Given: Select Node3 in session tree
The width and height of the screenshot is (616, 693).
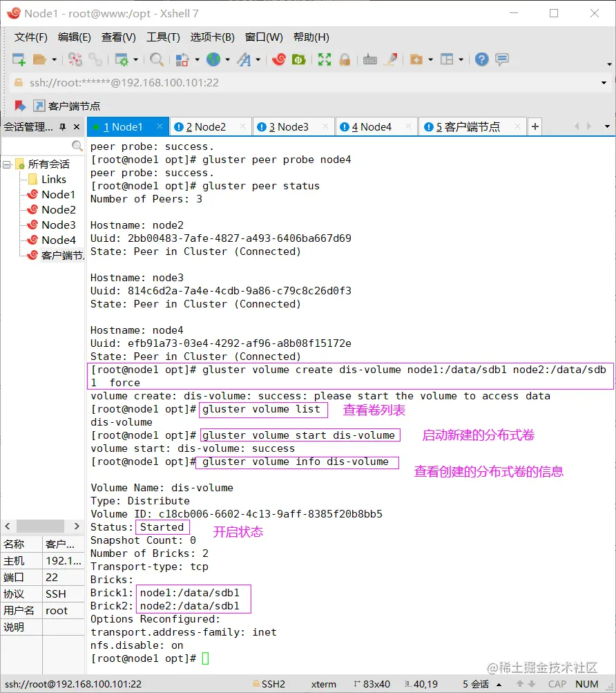Looking at the screenshot, I should point(58,225).
